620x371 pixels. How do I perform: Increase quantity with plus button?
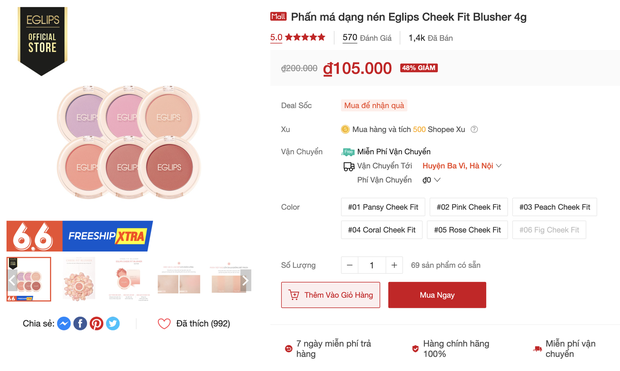[x=394, y=265]
